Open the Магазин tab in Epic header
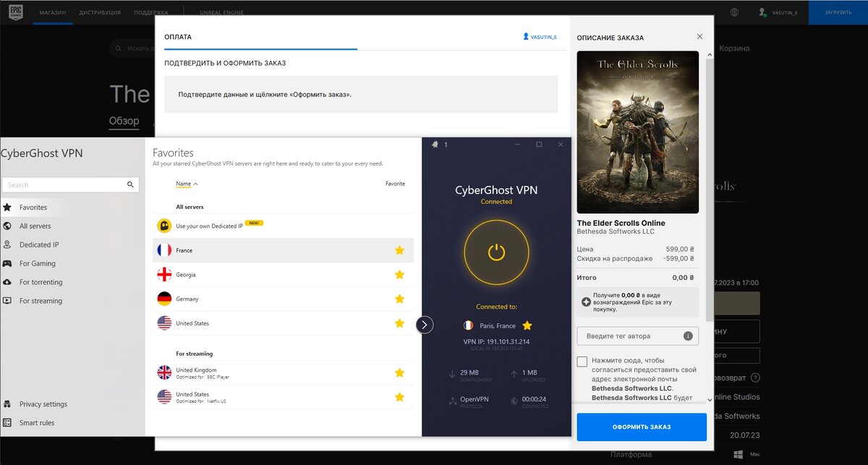868x465 pixels. [x=52, y=12]
